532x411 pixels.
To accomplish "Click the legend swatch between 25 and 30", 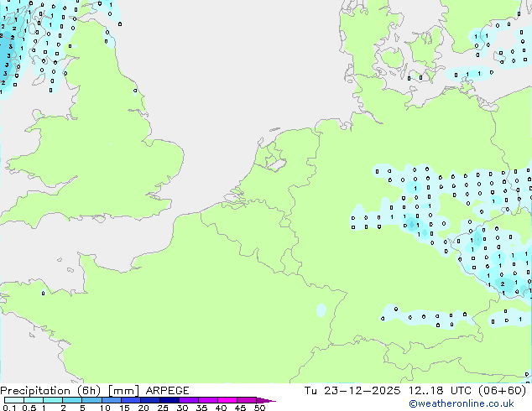I will (170, 400).
